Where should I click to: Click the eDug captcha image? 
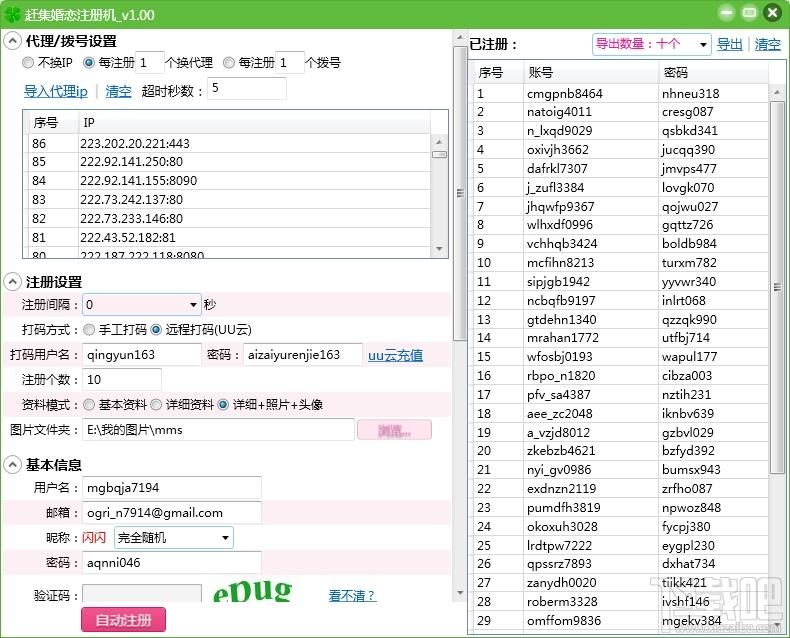252,591
